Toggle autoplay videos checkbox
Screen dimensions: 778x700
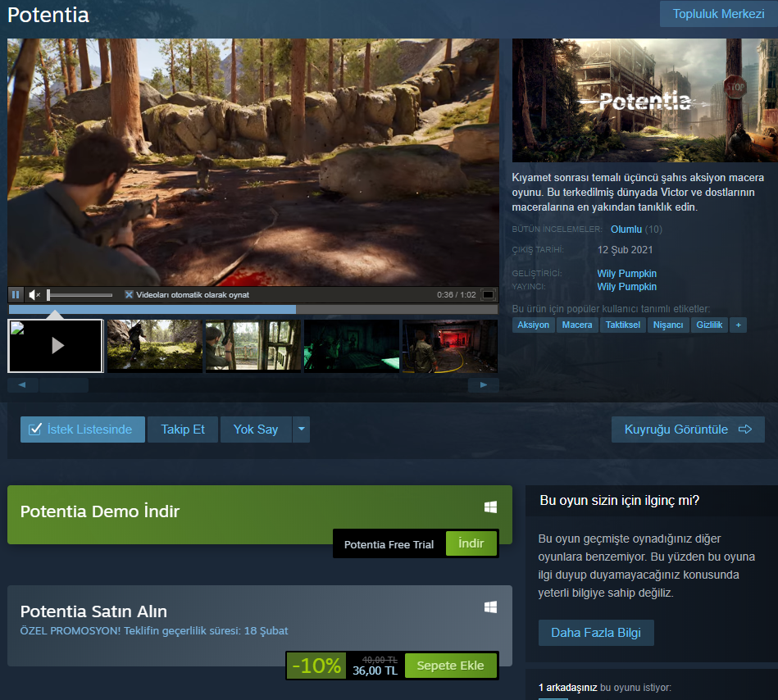(x=129, y=295)
